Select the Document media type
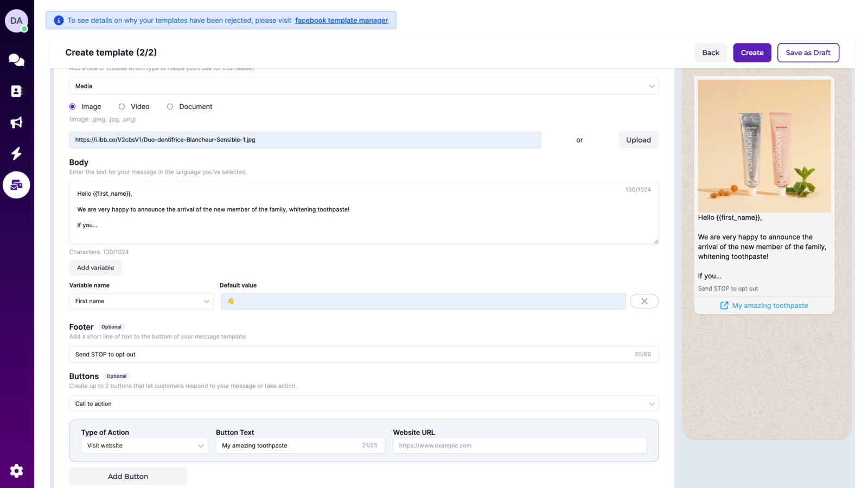Image resolution: width=868 pixels, height=488 pixels. coord(170,106)
